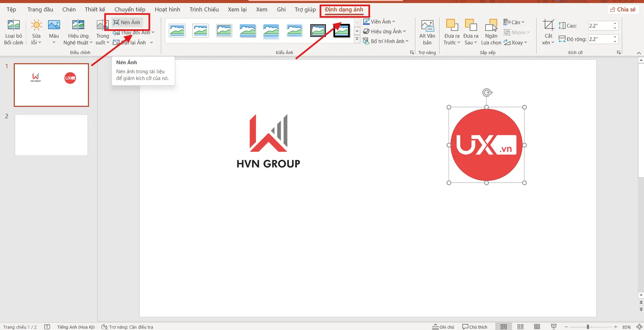Open the Ghi chú notes pane
The height and width of the screenshot is (330, 644).
tap(443, 326)
